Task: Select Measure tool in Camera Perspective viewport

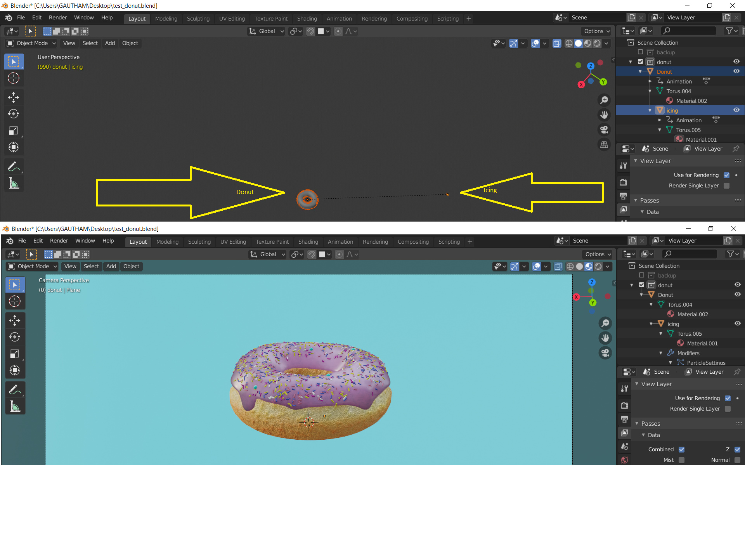Action: [15, 406]
